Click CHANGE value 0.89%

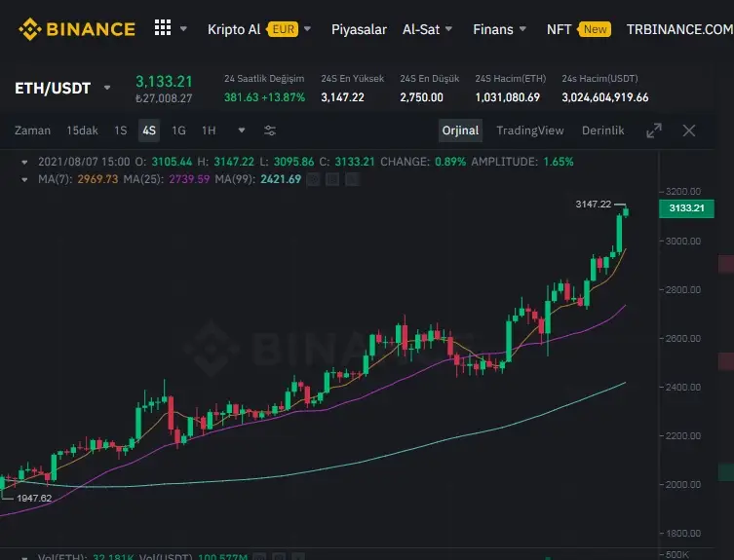tap(450, 162)
